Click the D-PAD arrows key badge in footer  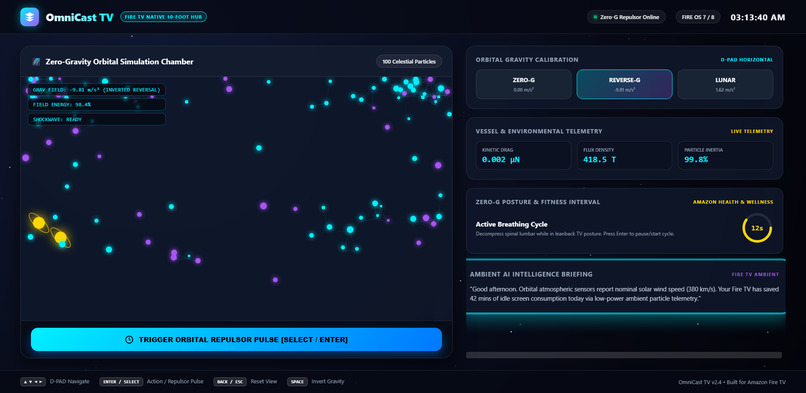tap(33, 382)
